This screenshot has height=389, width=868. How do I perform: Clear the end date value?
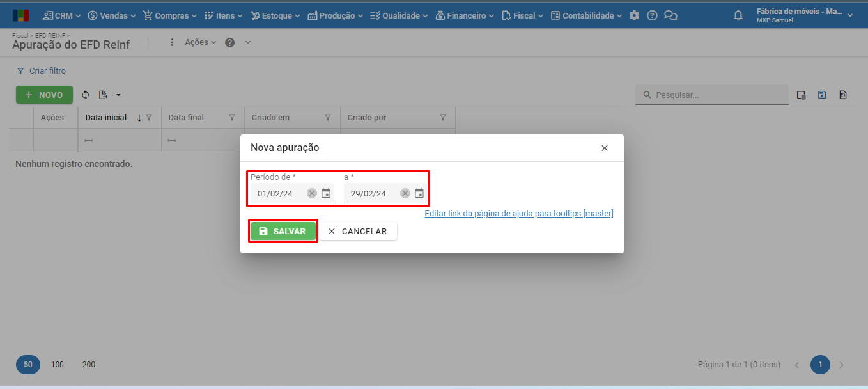pos(405,193)
